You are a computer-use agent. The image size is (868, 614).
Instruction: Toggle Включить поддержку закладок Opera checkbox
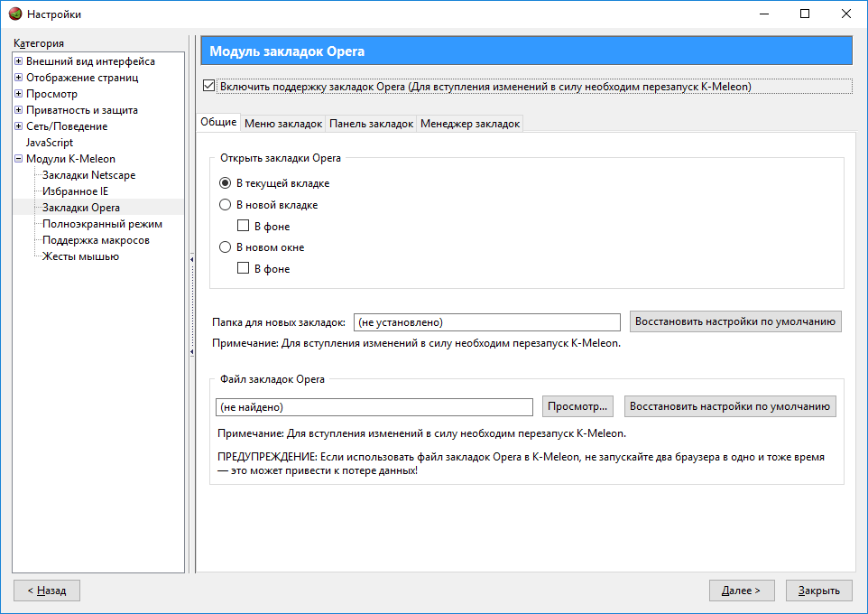tap(208, 86)
